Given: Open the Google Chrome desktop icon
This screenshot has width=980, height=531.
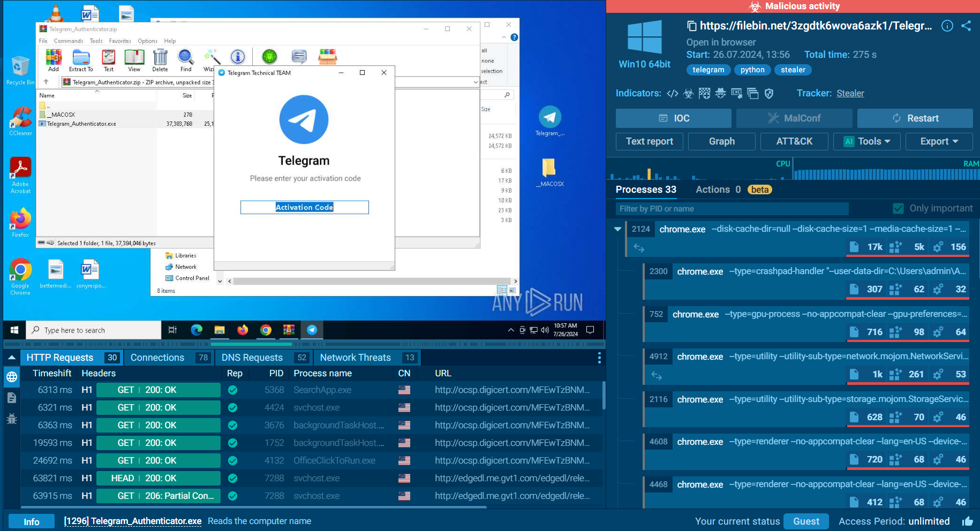Looking at the screenshot, I should click(x=20, y=277).
